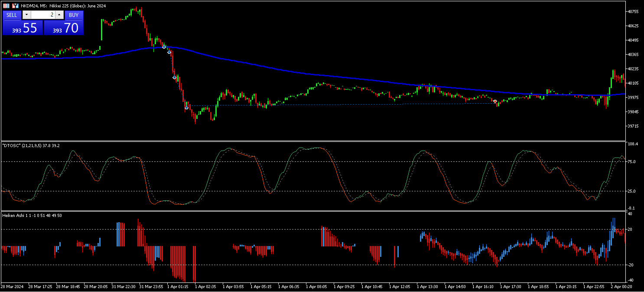The height and width of the screenshot is (292, 644).
Task: Click the 40105 price axis label
Action: (x=633, y=83)
